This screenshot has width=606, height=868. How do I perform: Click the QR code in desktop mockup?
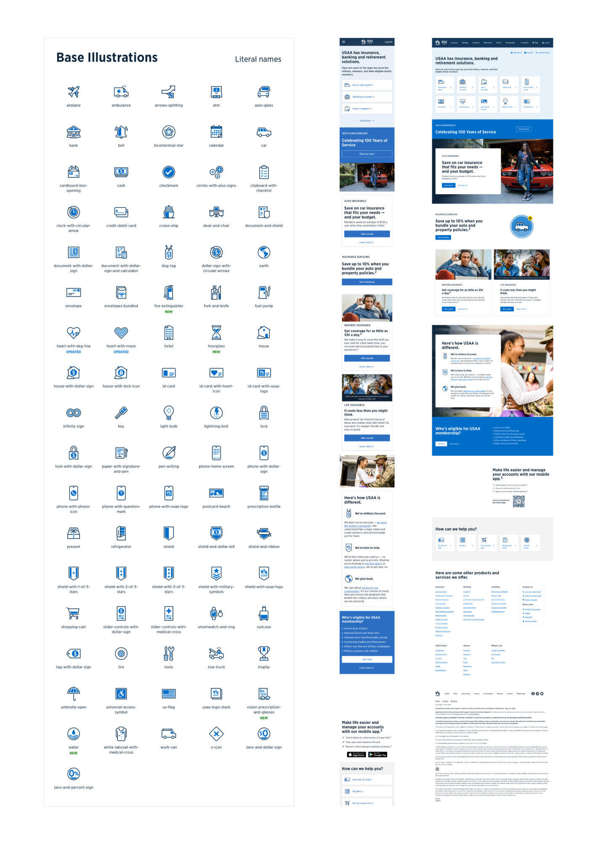[x=518, y=501]
